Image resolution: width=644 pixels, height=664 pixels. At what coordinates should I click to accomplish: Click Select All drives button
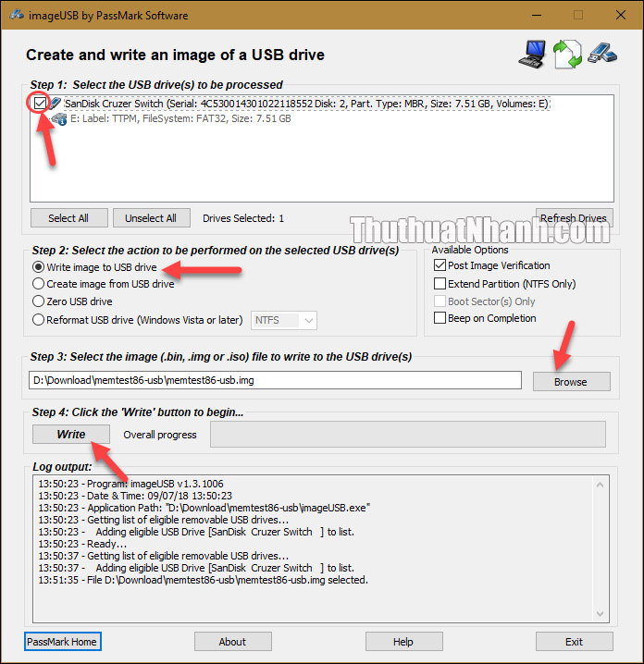[x=69, y=218]
